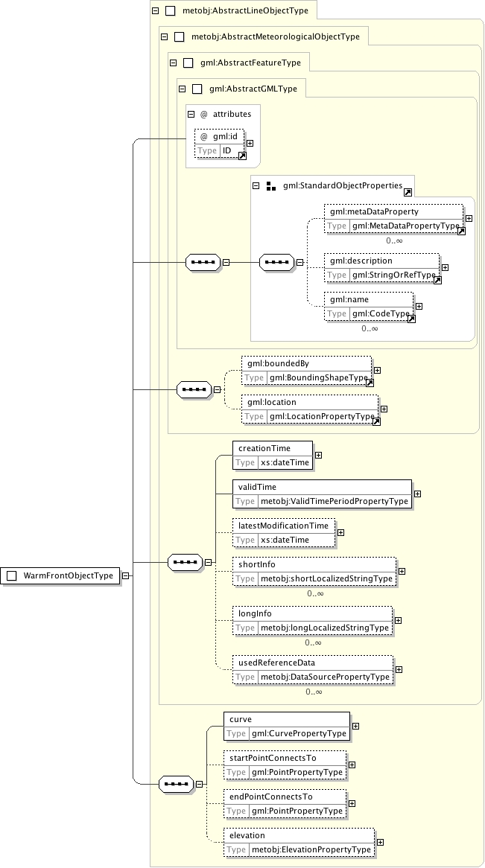The width and height of the screenshot is (485, 868).
Task: Expand the gml:id attribute
Action: click(x=250, y=143)
